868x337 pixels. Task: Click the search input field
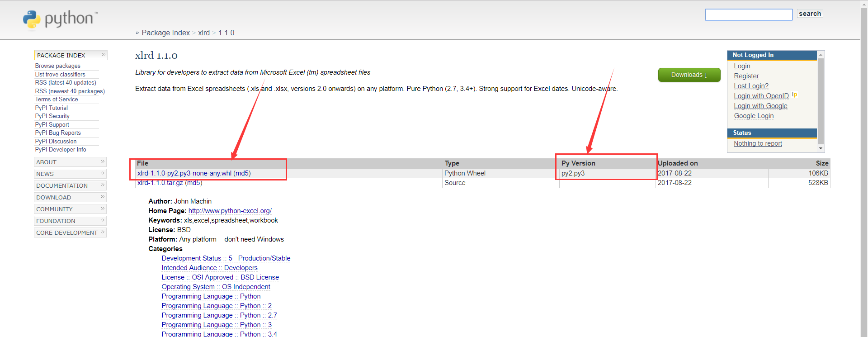pyautogui.click(x=749, y=15)
